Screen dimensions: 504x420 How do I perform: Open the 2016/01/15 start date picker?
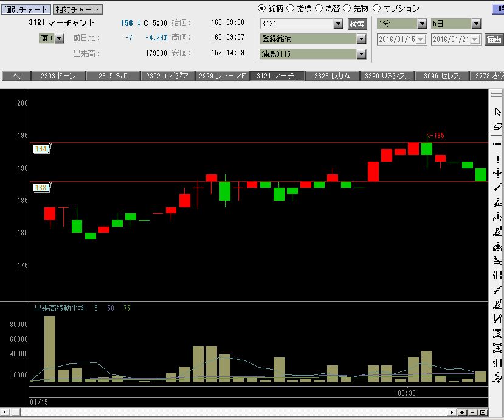click(x=421, y=40)
